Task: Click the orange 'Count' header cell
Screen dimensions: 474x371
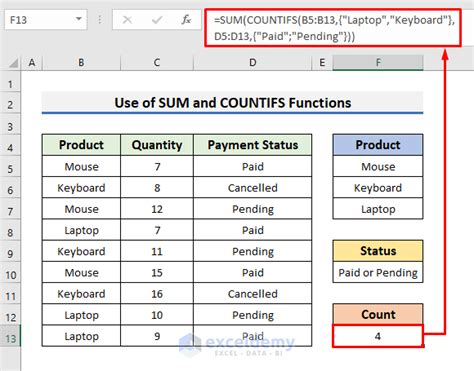Action: point(378,314)
